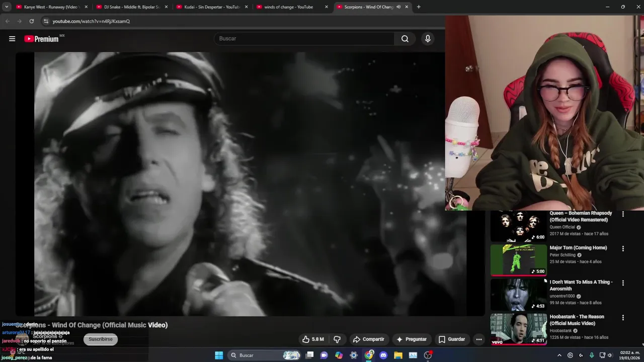Open OBS Studio from taskbar
The image size is (644, 362).
click(428, 355)
